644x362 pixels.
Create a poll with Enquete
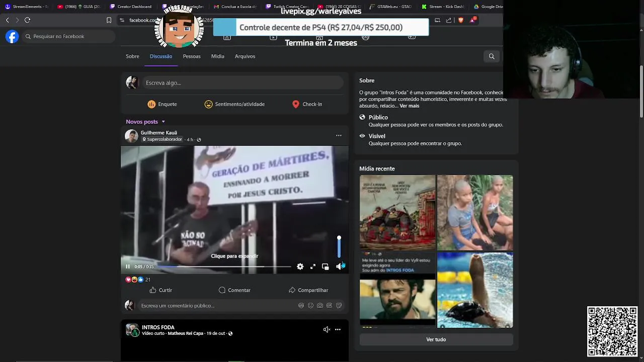(162, 104)
